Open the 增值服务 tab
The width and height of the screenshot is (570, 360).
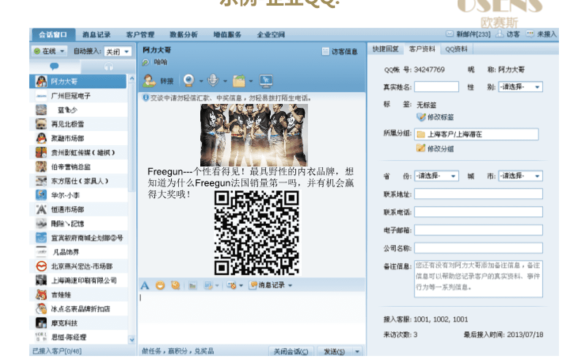tap(227, 35)
